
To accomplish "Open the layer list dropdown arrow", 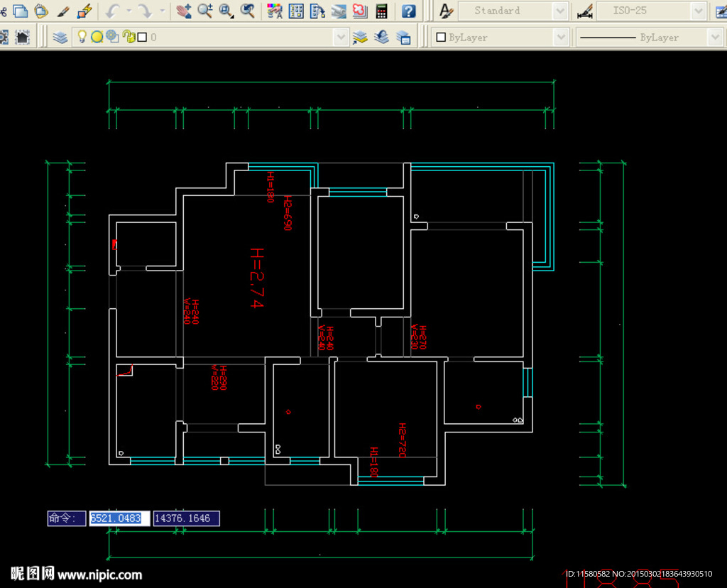I will [341, 37].
